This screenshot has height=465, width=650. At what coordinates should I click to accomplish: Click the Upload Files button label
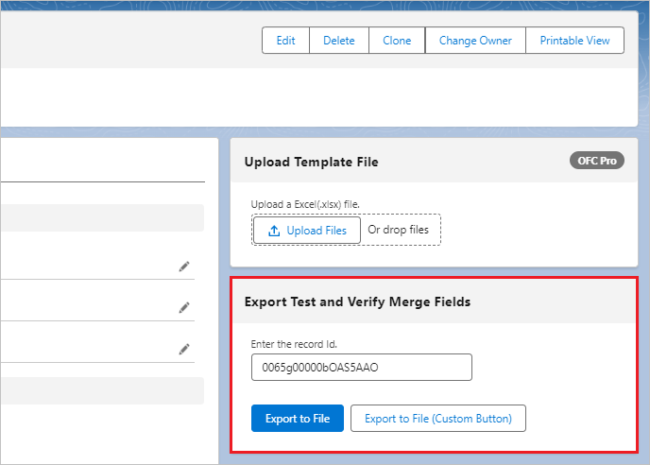[x=316, y=231]
